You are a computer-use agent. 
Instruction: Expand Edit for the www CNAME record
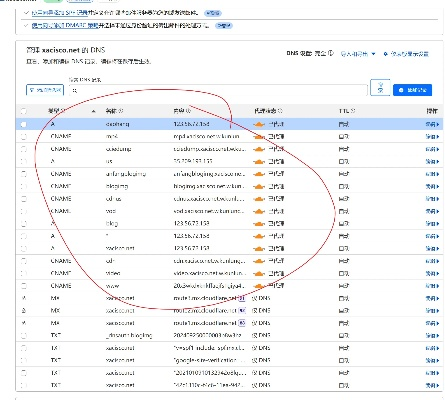tap(432, 286)
